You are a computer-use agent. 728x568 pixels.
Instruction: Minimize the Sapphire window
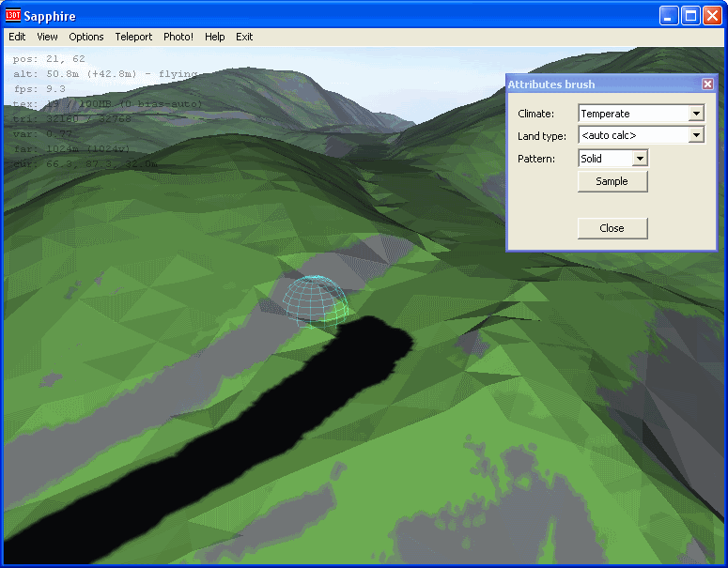pos(668,16)
